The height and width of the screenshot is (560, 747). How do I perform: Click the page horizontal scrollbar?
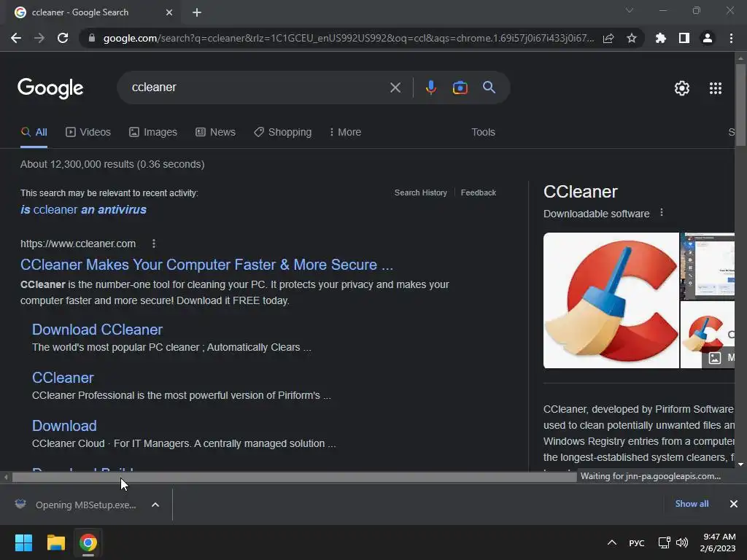pos(294,477)
